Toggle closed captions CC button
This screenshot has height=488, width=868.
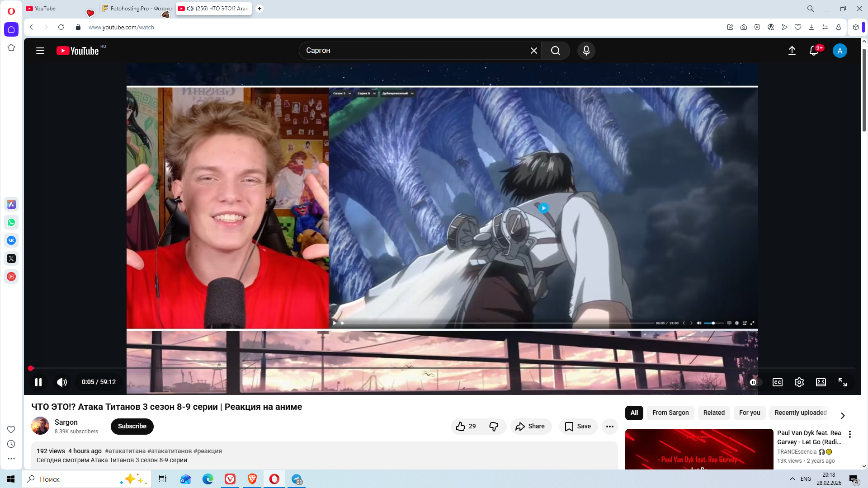tap(777, 382)
